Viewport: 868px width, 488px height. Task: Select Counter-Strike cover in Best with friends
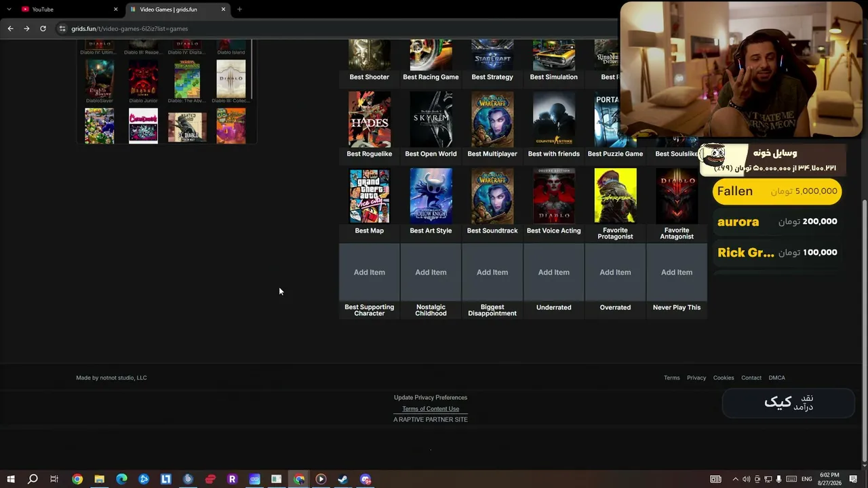(x=554, y=119)
